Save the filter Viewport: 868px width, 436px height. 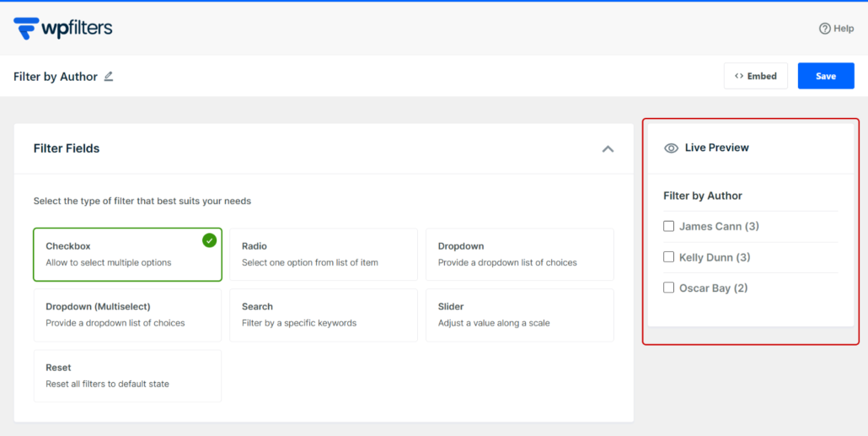pyautogui.click(x=825, y=76)
